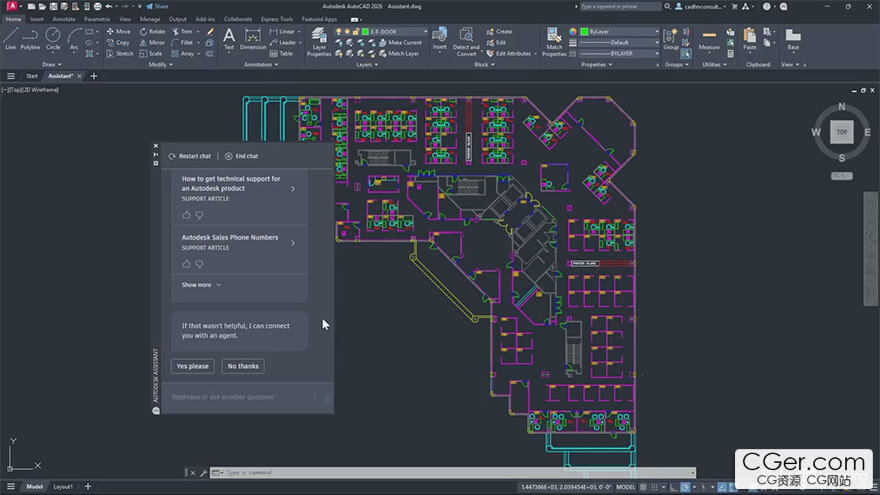Image resolution: width=880 pixels, height=495 pixels.
Task: Select the Polyline tool
Action: point(30,39)
